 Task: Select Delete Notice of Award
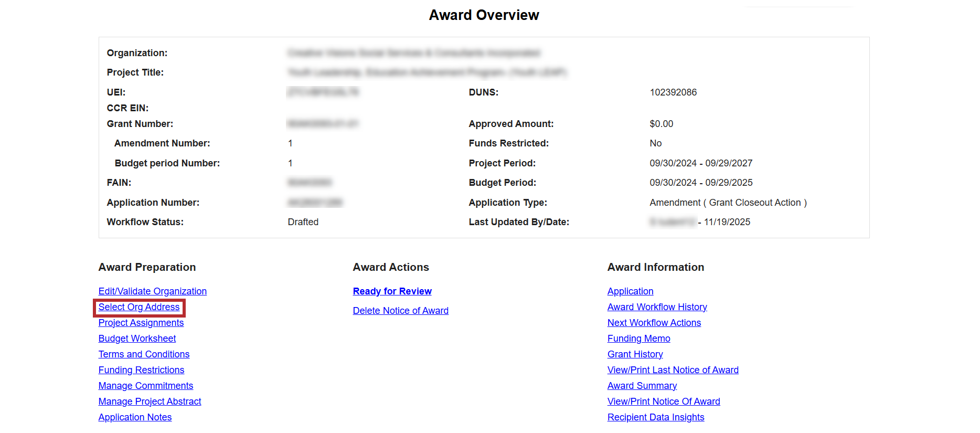(400, 311)
